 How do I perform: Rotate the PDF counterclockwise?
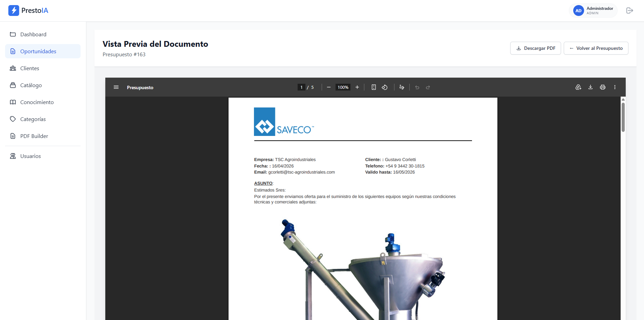(385, 87)
